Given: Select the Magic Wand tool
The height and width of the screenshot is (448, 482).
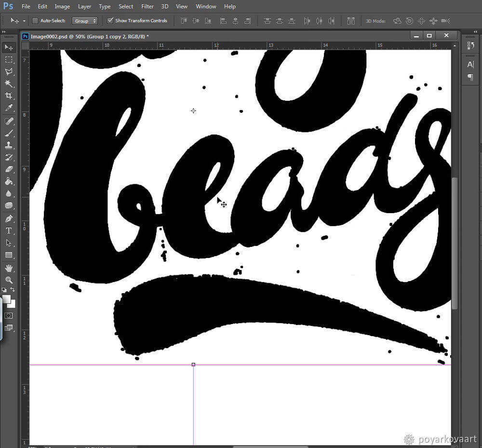Looking at the screenshot, I should 9,83.
